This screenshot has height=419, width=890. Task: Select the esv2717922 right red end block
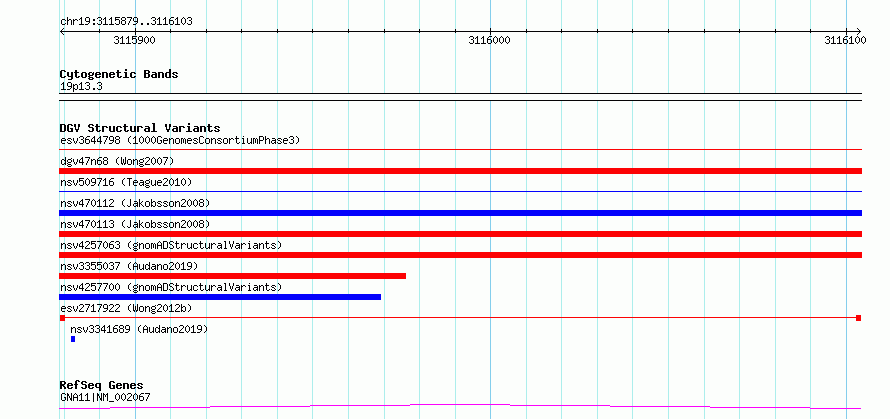tap(859, 318)
